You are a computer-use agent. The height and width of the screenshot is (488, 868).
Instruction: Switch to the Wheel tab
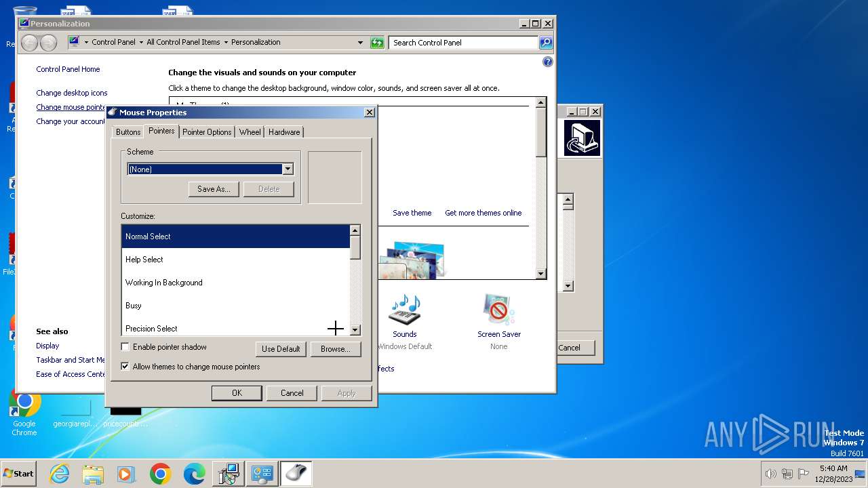[250, 132]
